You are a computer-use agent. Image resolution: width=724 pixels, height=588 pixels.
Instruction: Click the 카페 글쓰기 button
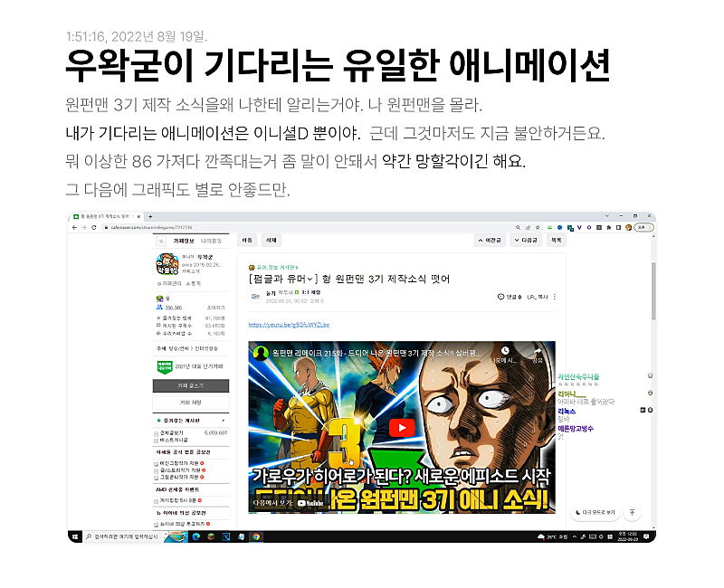coord(191,386)
